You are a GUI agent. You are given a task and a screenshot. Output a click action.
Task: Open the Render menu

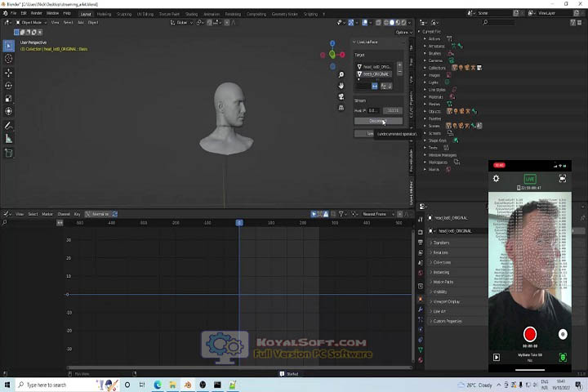[37, 13]
